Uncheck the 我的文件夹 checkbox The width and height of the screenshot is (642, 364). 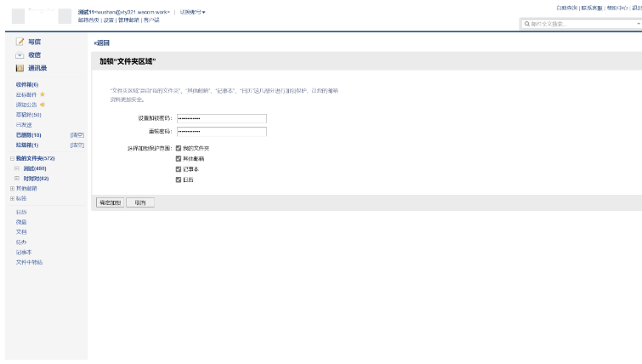179,148
